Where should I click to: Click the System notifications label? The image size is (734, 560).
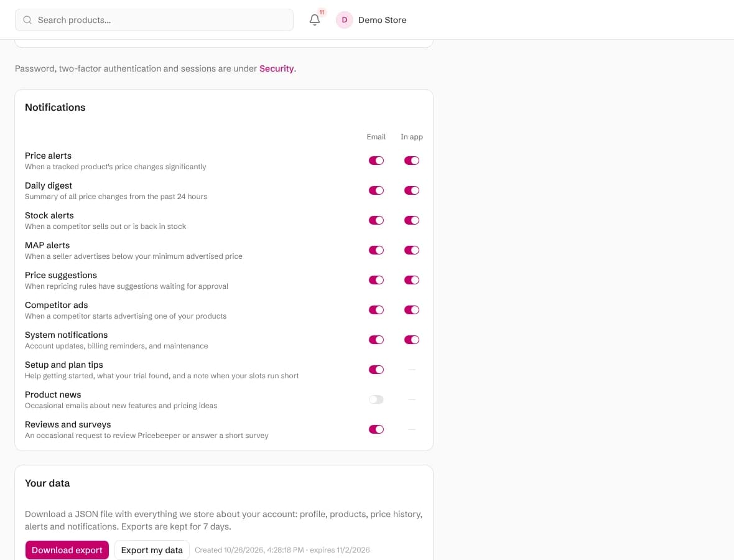(x=66, y=335)
